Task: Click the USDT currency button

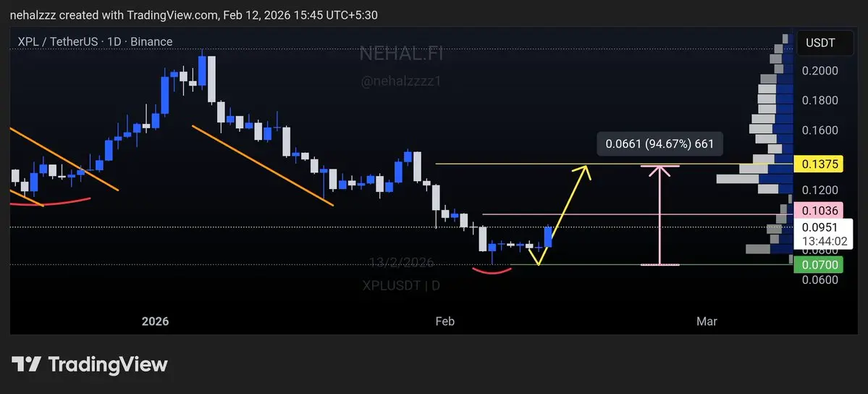Action: (x=825, y=43)
